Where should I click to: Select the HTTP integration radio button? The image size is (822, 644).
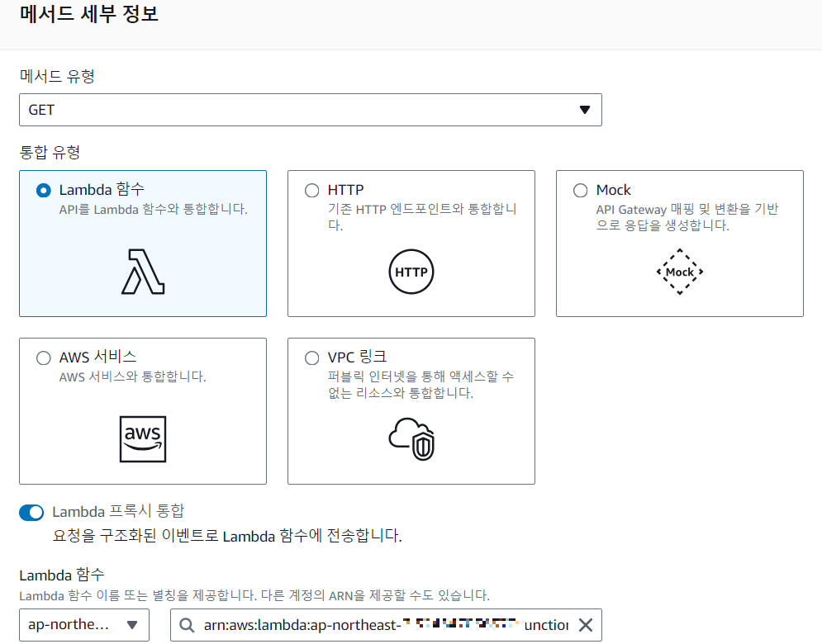(x=312, y=190)
